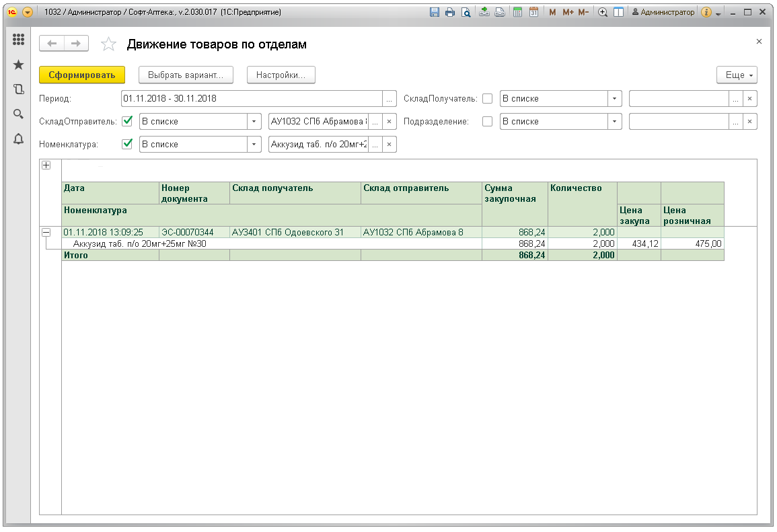
Task: Enable the СкладПолучатель filter checkbox
Action: coord(488,99)
